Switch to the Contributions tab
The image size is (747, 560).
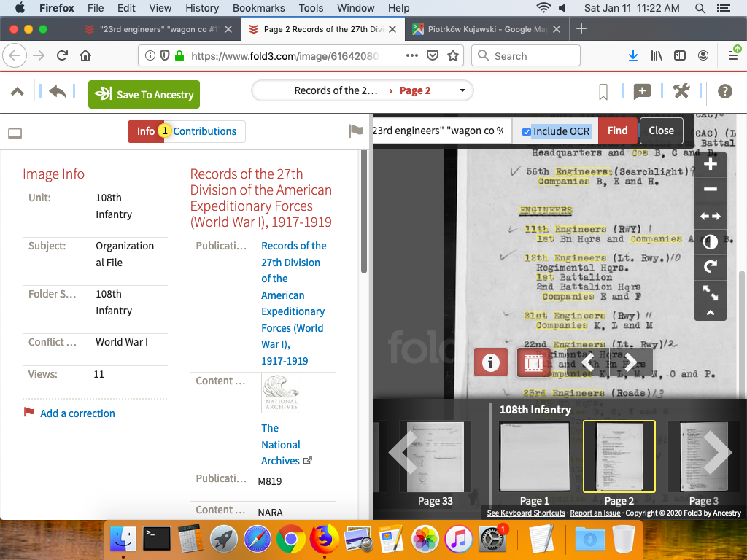[x=204, y=131]
